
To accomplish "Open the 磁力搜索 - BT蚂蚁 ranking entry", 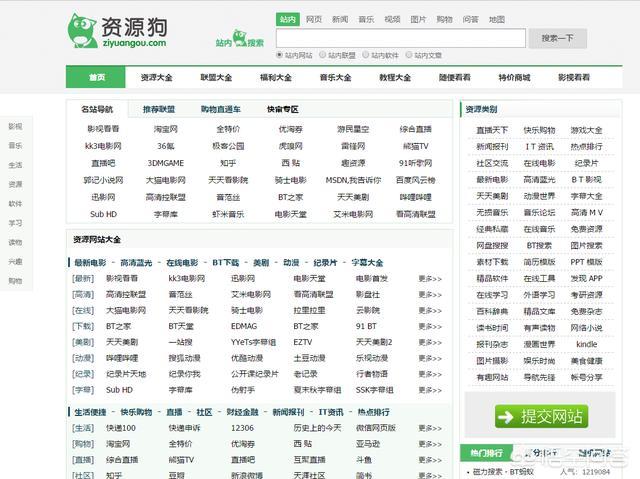I will pos(503,472).
